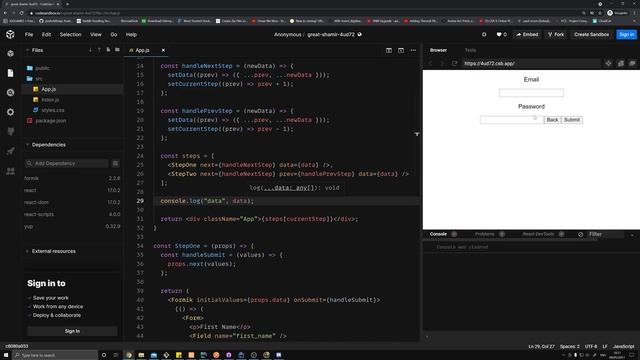Switch to the Problems tab
The height and width of the screenshot is (360, 640).
point(484,234)
